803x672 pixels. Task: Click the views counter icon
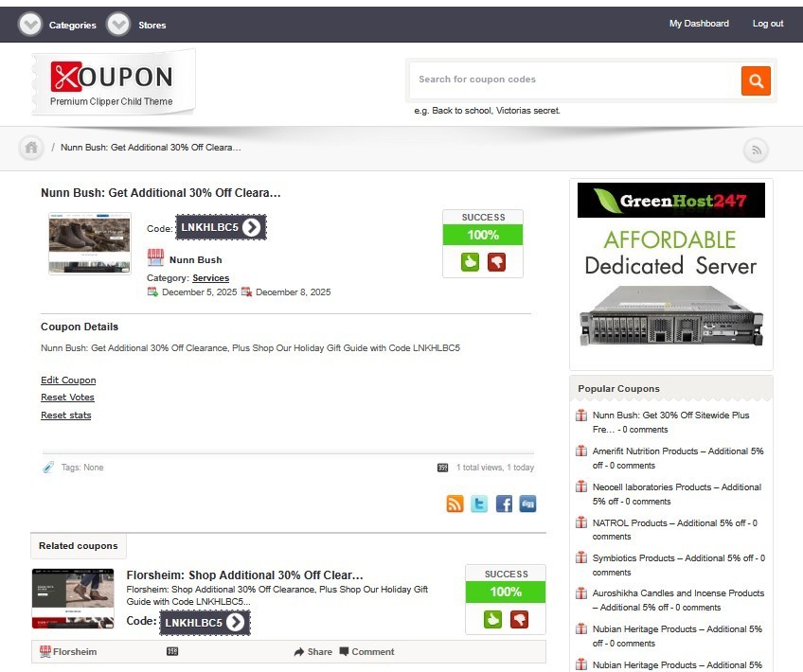[x=442, y=468]
